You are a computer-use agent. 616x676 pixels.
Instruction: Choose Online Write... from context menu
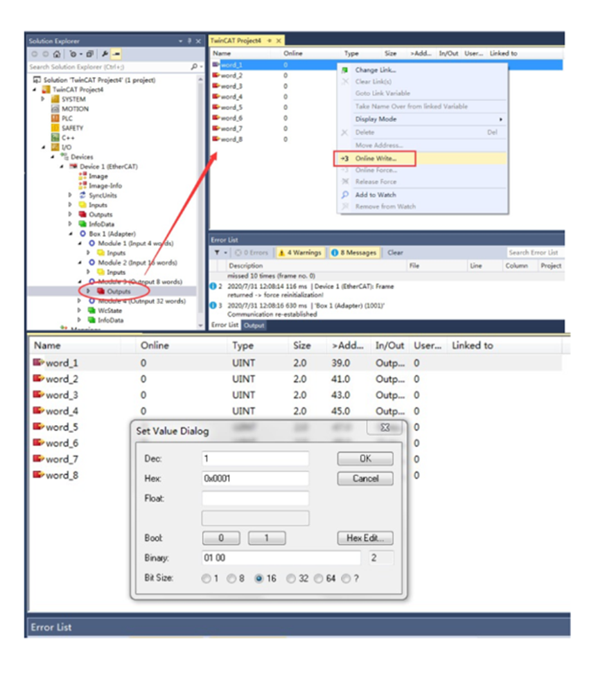tap(422, 159)
